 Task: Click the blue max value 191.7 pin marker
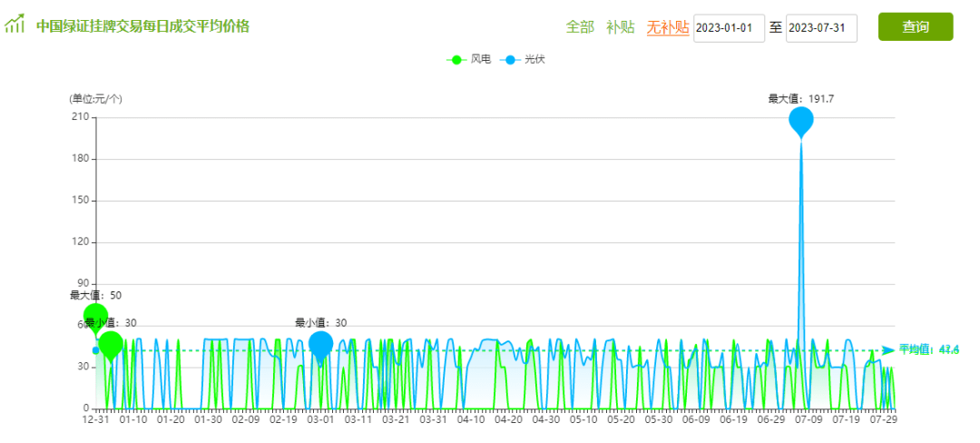(x=801, y=120)
